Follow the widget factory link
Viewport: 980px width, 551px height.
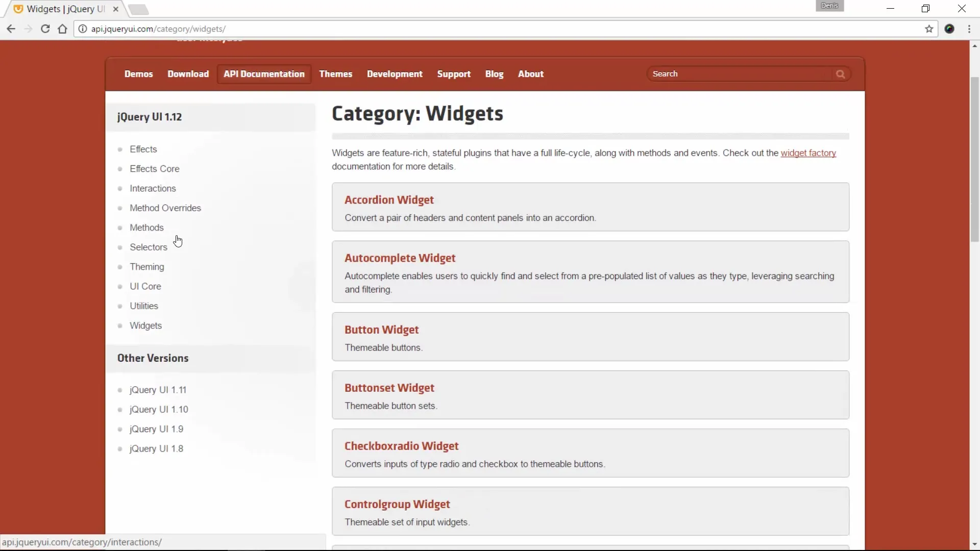pyautogui.click(x=808, y=153)
